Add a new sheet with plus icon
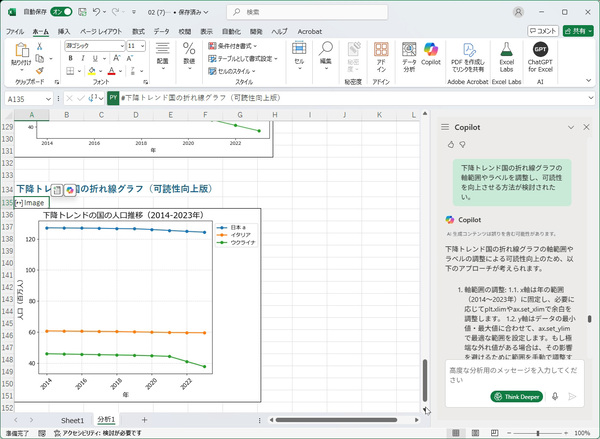 [x=144, y=420]
